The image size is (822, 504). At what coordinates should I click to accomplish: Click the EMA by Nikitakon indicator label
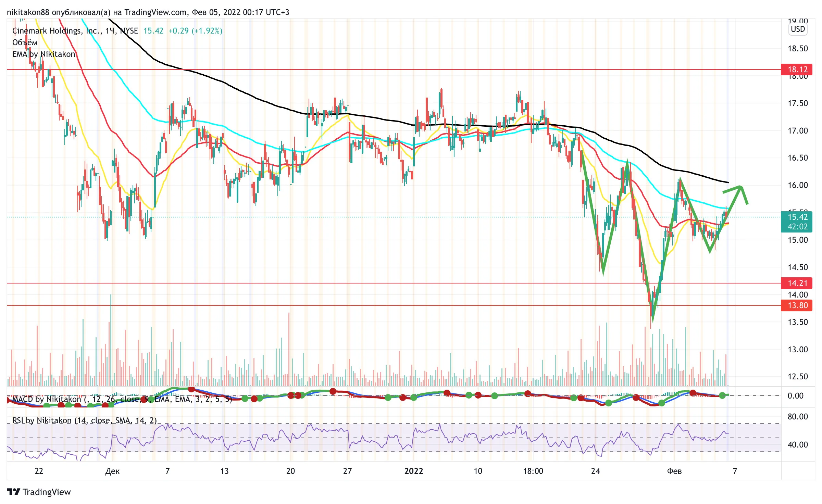click(43, 54)
